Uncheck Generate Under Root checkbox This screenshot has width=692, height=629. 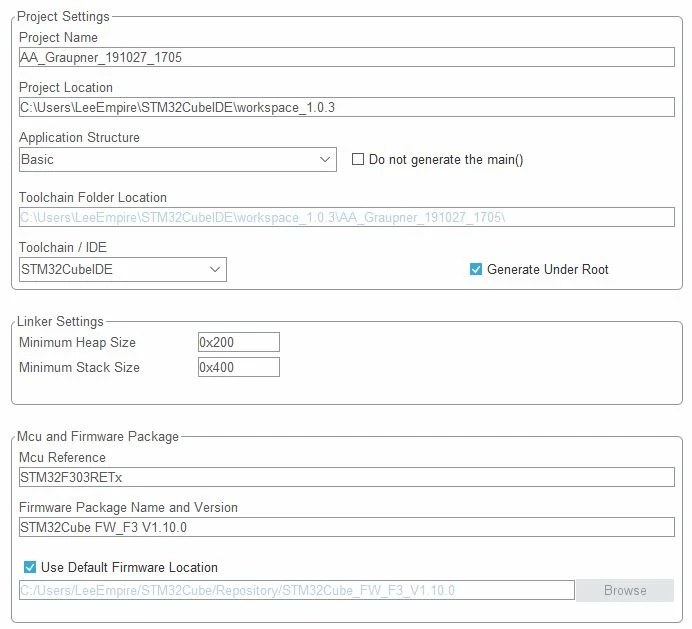[476, 269]
